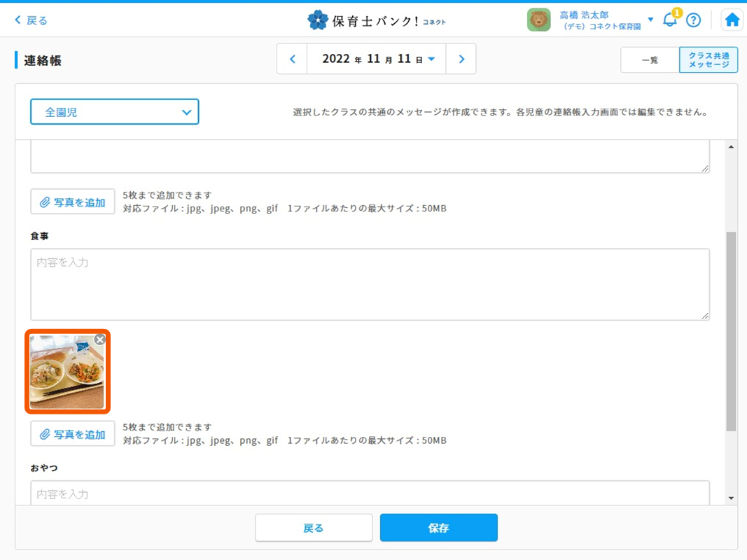Click the 戻る button at bottom
The image size is (747, 560).
(x=314, y=528)
